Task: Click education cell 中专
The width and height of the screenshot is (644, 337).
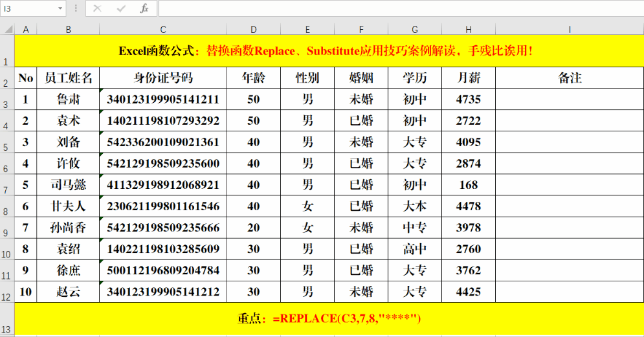Action: [415, 228]
